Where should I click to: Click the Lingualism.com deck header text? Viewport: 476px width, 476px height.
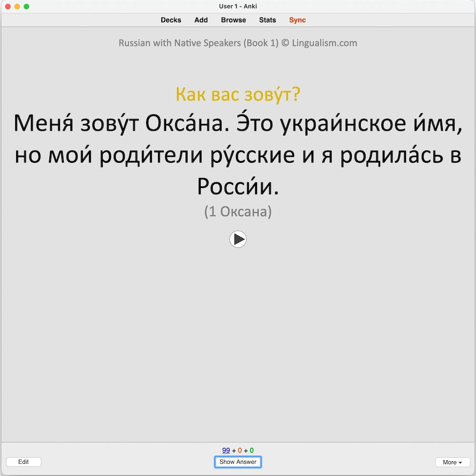[238, 43]
